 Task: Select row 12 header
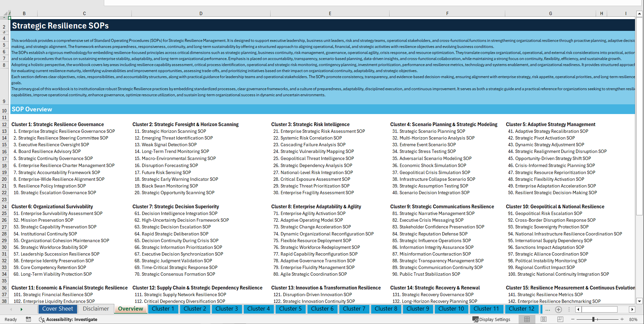coord(4,124)
